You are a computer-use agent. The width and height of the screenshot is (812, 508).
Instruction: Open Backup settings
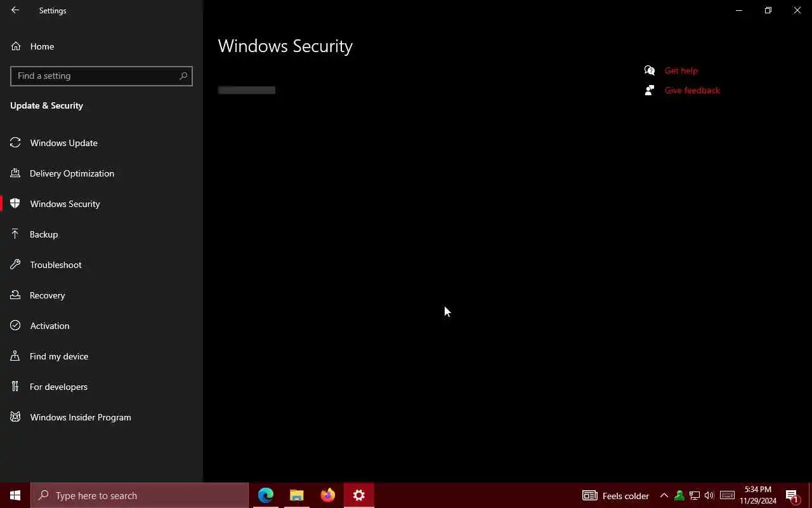(101, 234)
